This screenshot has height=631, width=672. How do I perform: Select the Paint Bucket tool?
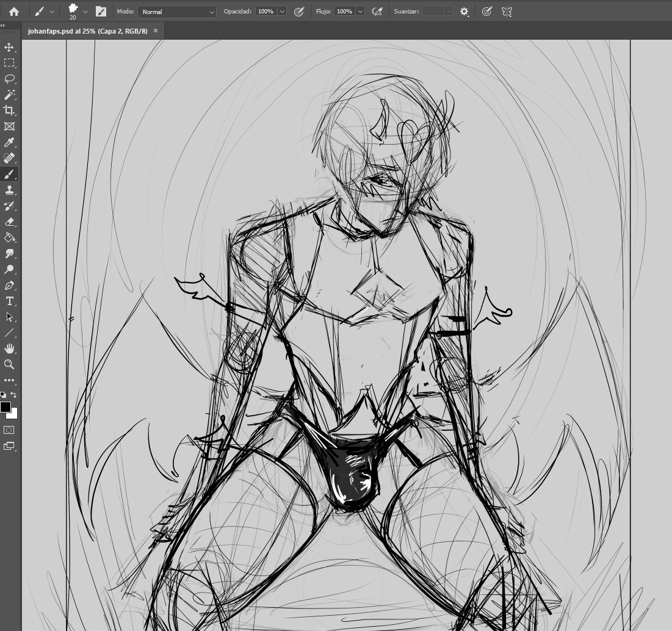coord(9,238)
